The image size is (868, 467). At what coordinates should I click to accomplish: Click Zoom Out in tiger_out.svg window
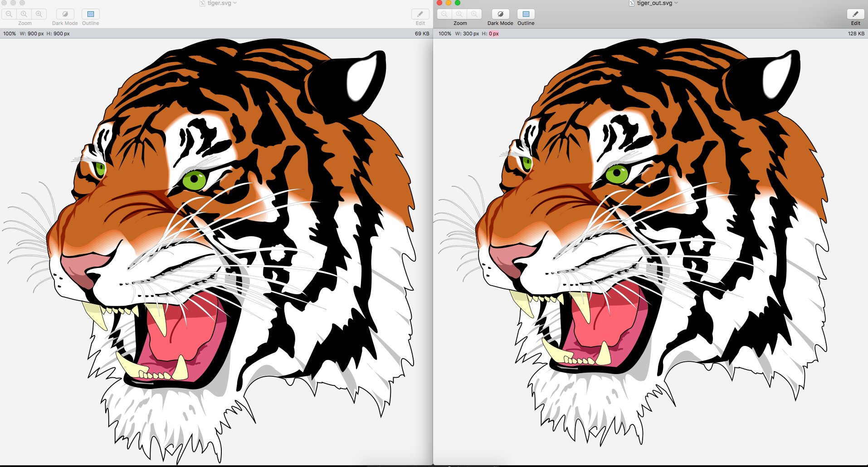(444, 14)
